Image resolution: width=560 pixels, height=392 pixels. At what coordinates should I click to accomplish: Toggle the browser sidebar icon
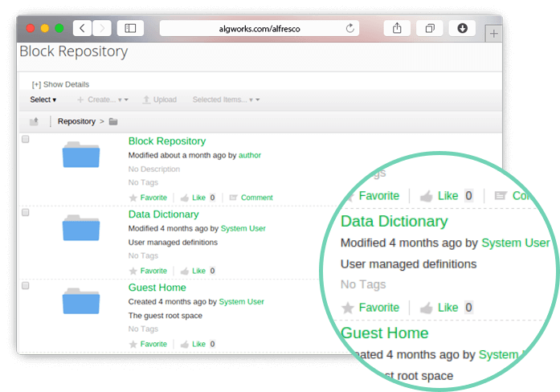[130, 28]
